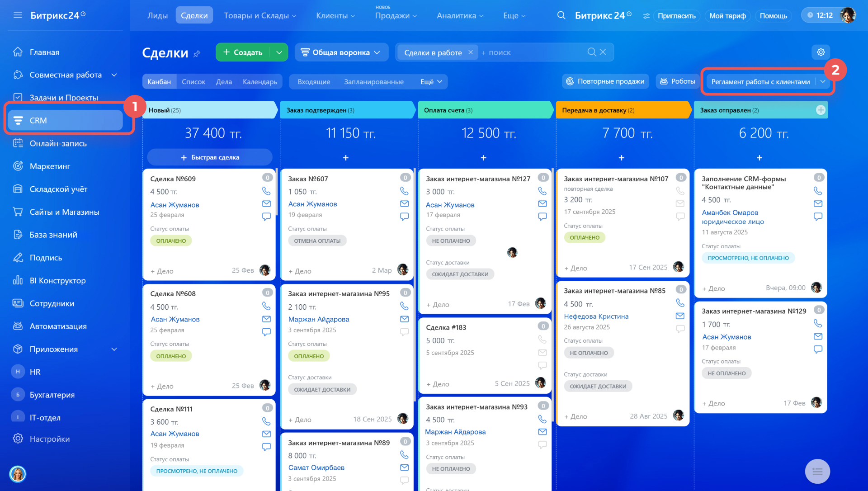Open chat icon on Сделка №608 card
The width and height of the screenshot is (868, 491).
click(266, 331)
